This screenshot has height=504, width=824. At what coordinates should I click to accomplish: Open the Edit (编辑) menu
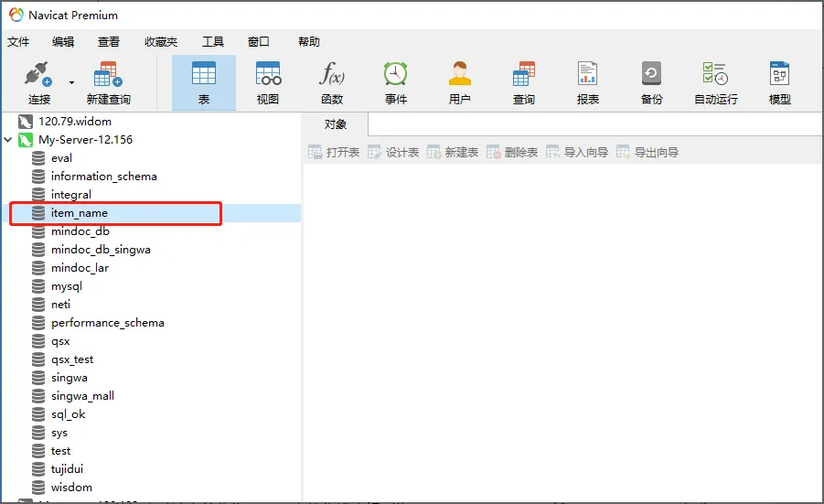(63, 41)
